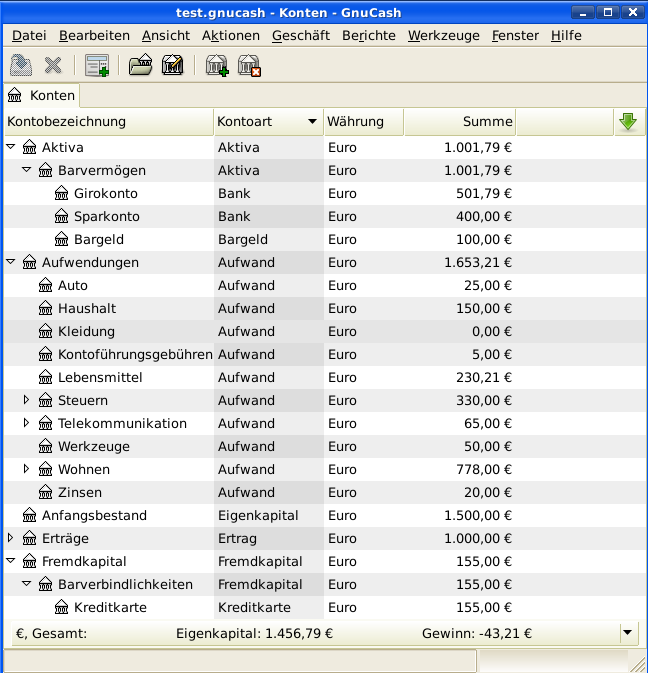Collapse the Barverbindlichkeiten subtree
The image size is (648, 673).
pyautogui.click(x=27, y=584)
